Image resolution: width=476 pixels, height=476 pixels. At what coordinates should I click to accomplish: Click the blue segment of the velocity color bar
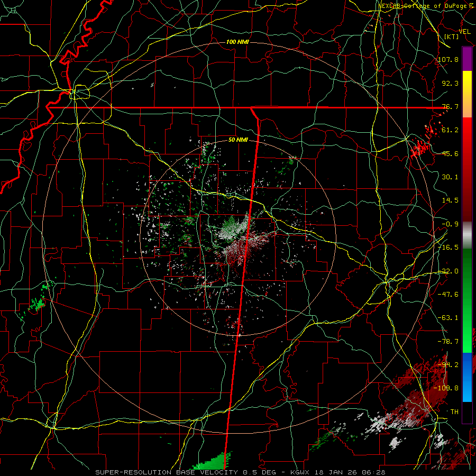[467, 377]
